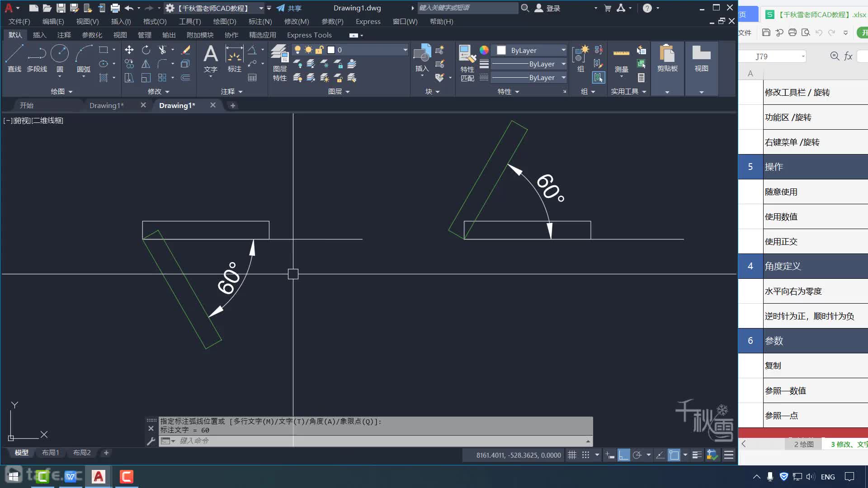This screenshot has width=868, height=488.
Task: Click the Share (共享) button
Action: [289, 8]
